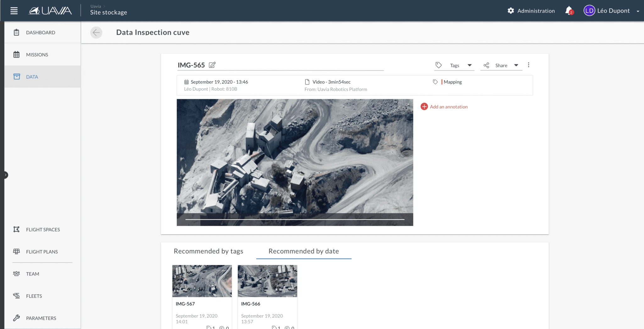Screen dimensions: 644x329
Task: Open the Administration menu
Action: tap(531, 10)
